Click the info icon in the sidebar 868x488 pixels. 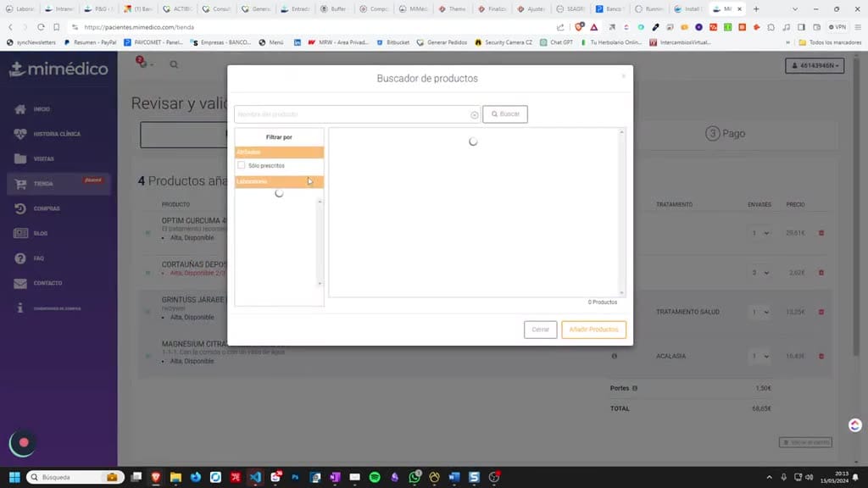click(20, 308)
